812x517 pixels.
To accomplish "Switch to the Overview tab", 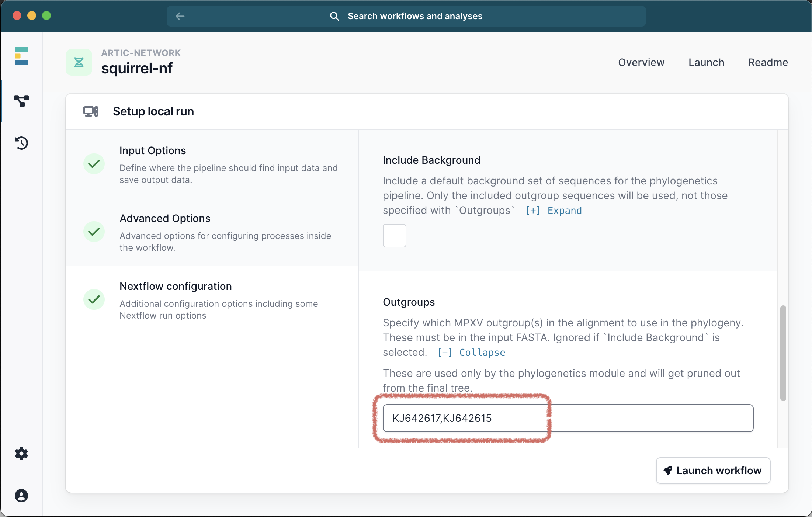I will pos(641,62).
